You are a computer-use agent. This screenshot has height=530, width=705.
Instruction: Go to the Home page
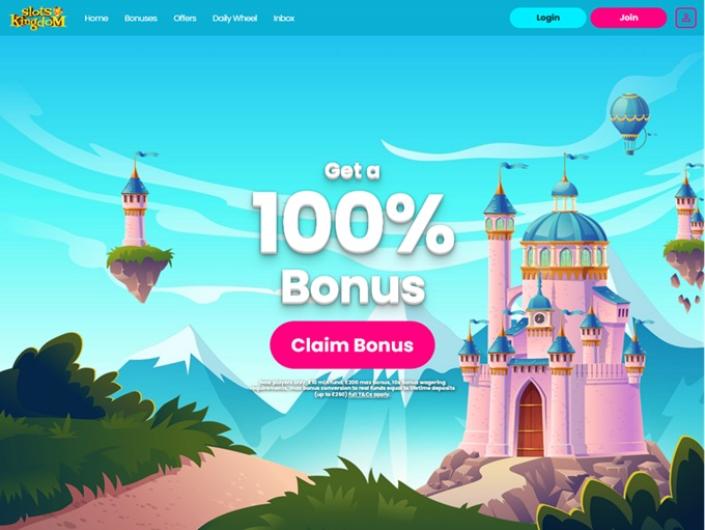[x=96, y=18]
